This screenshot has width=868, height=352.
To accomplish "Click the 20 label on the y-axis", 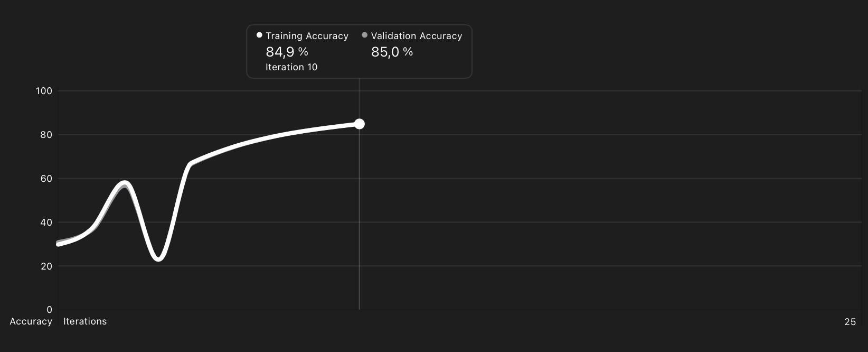I will pyautogui.click(x=46, y=266).
